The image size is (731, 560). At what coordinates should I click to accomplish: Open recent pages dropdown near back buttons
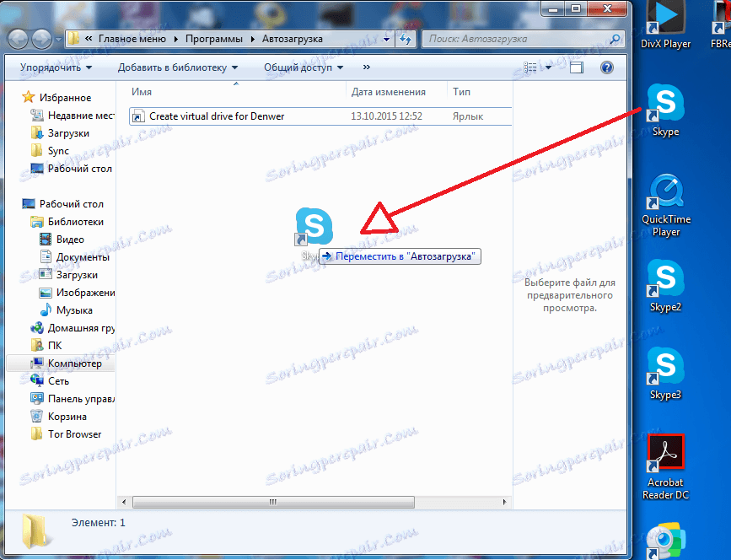point(58,40)
